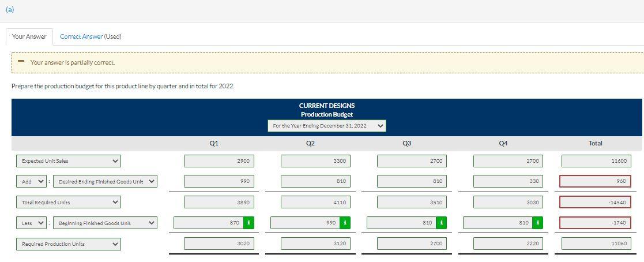Screen dimensions: 644x262
Task: Select the Q4 desired ending inventory field 330
Action: coord(508,181)
